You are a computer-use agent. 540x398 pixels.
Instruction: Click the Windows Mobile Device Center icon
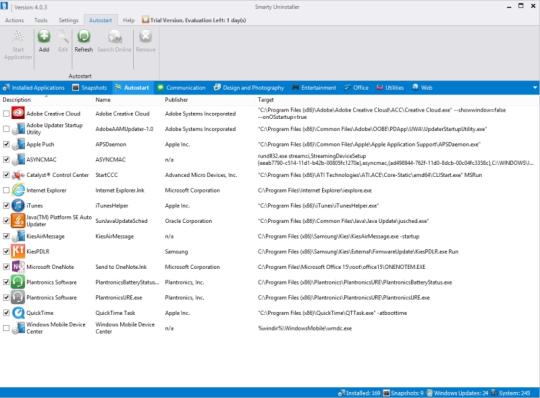tap(18, 328)
